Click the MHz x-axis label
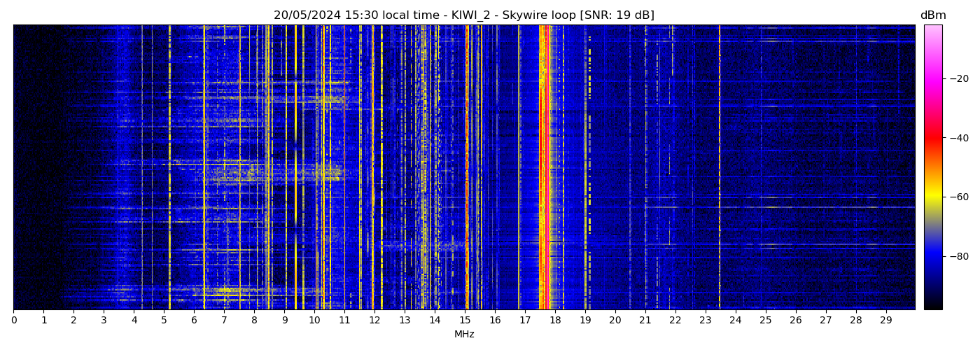 464,335
